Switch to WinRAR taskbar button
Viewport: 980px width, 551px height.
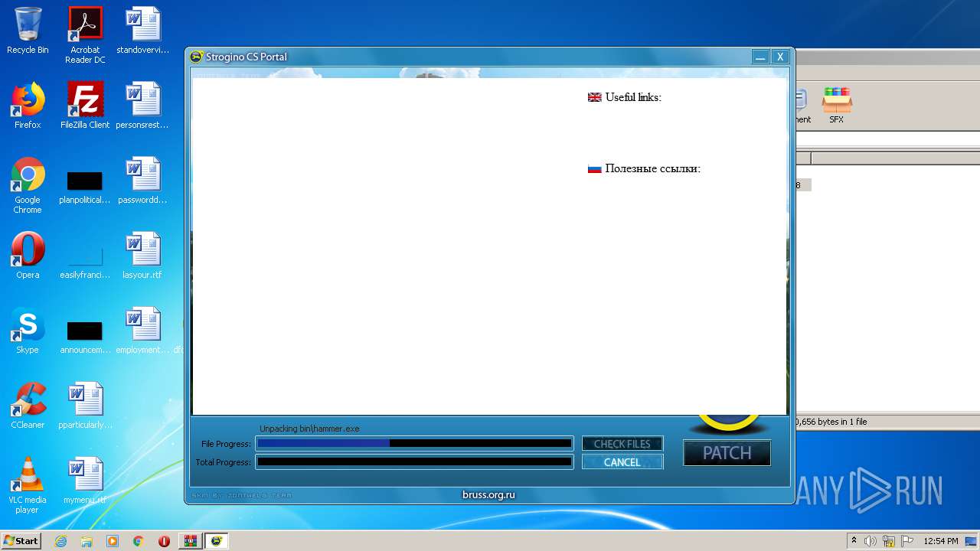point(190,541)
